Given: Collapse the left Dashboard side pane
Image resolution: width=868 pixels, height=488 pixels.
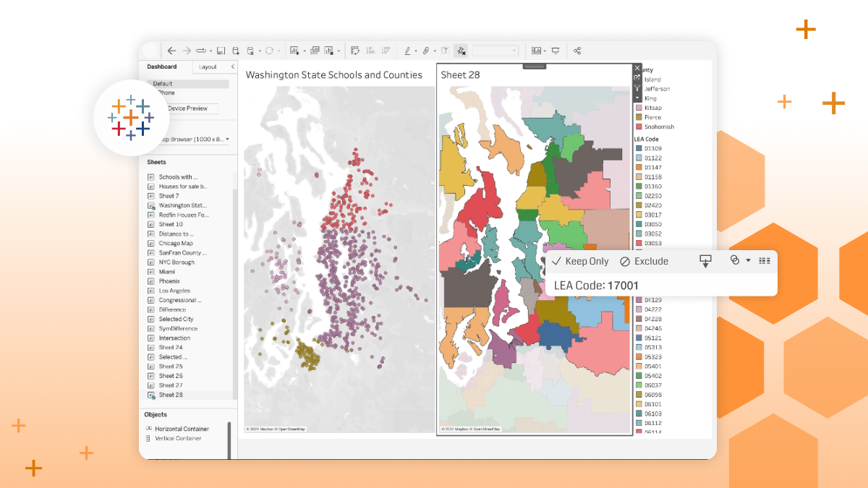Looking at the screenshot, I should click(x=232, y=67).
